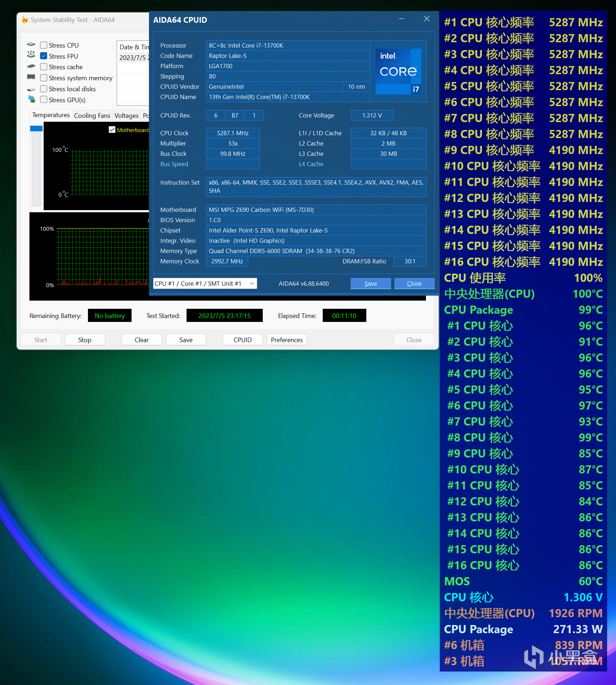Enable the Stress CPU checkbox
This screenshot has width=616, height=685.
44,45
